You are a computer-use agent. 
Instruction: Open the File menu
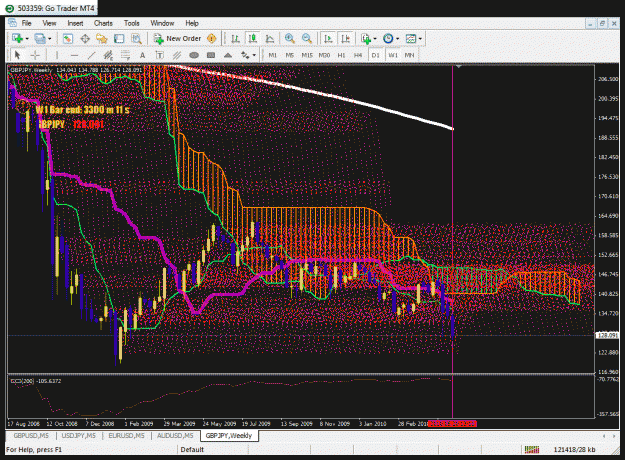(26, 23)
